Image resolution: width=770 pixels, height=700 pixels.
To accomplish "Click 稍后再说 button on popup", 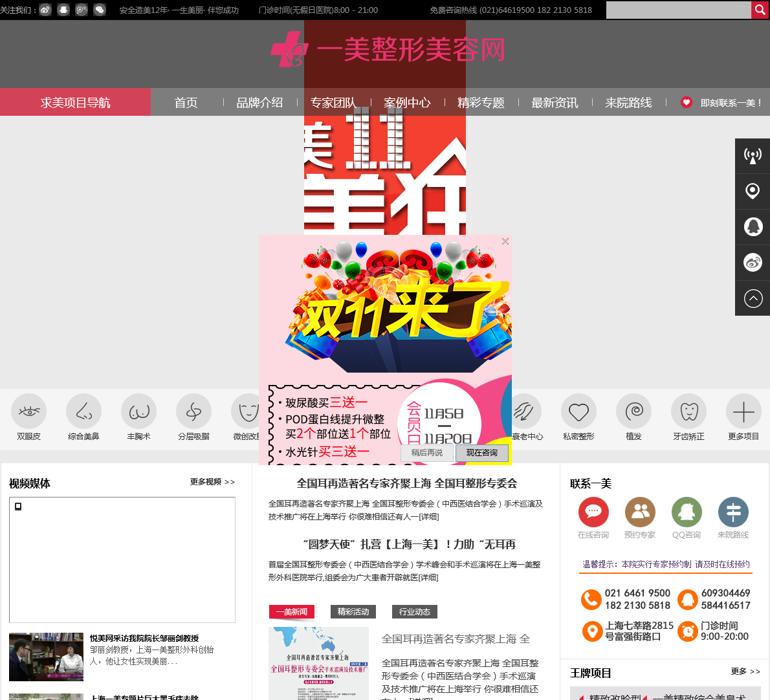I will point(427,453).
